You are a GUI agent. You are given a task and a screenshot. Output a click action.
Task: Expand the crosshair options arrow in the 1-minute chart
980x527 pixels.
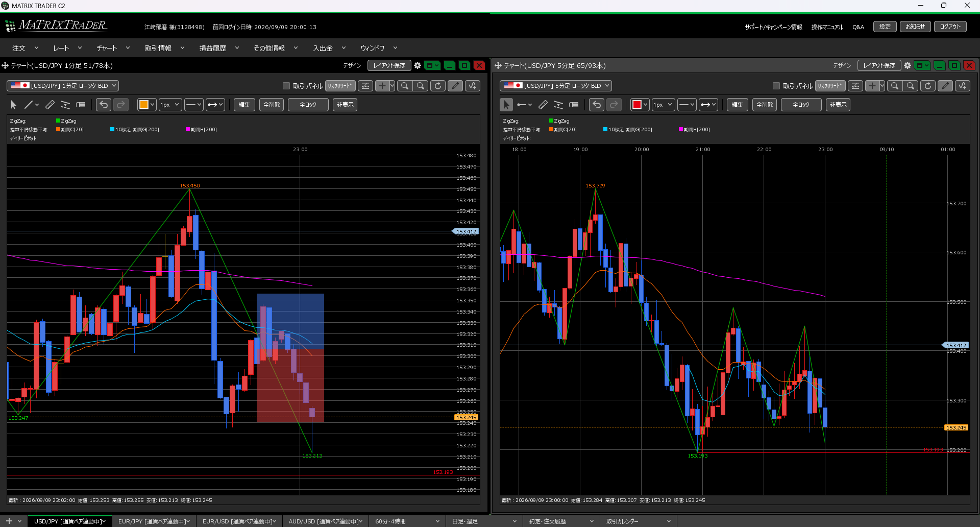[x=392, y=86]
